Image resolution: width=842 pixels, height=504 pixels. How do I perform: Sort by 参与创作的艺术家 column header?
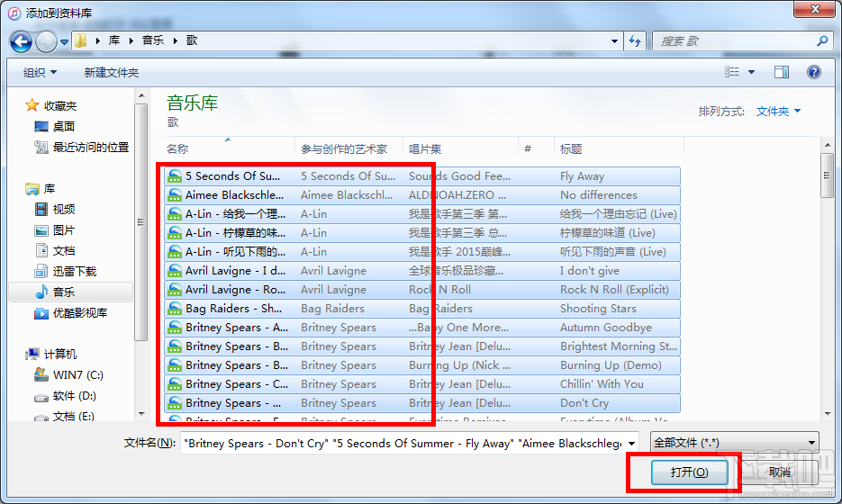click(349, 148)
